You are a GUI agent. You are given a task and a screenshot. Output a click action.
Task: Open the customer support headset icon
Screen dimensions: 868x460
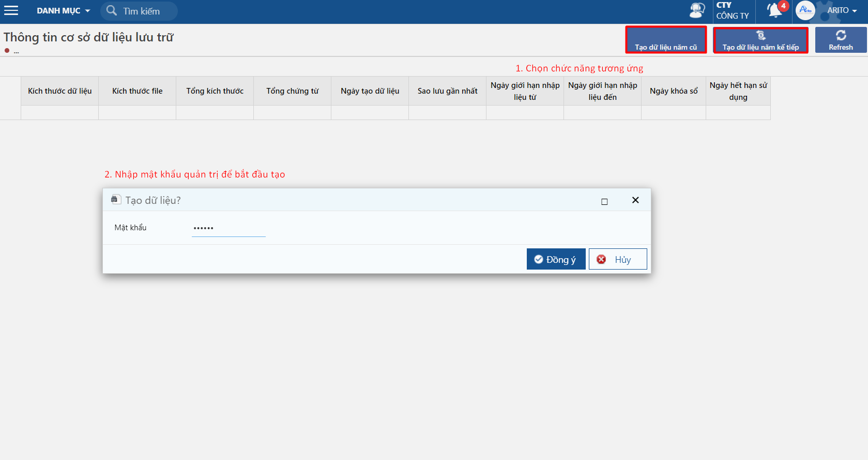(697, 10)
